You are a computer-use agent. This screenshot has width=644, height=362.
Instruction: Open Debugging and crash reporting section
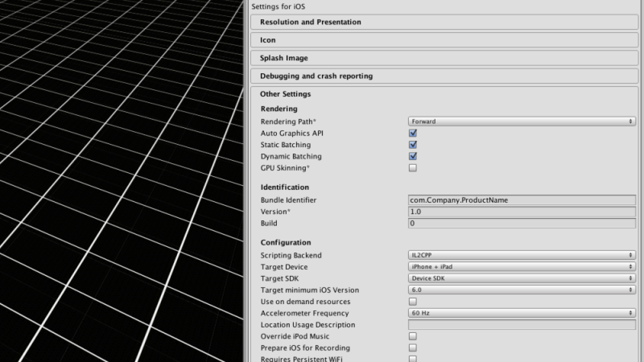click(444, 76)
